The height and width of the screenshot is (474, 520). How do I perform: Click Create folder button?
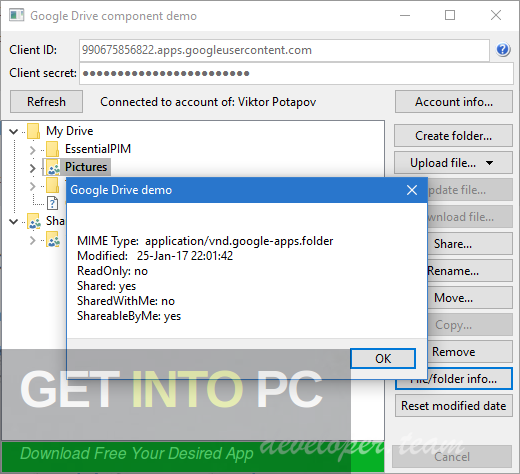click(453, 136)
